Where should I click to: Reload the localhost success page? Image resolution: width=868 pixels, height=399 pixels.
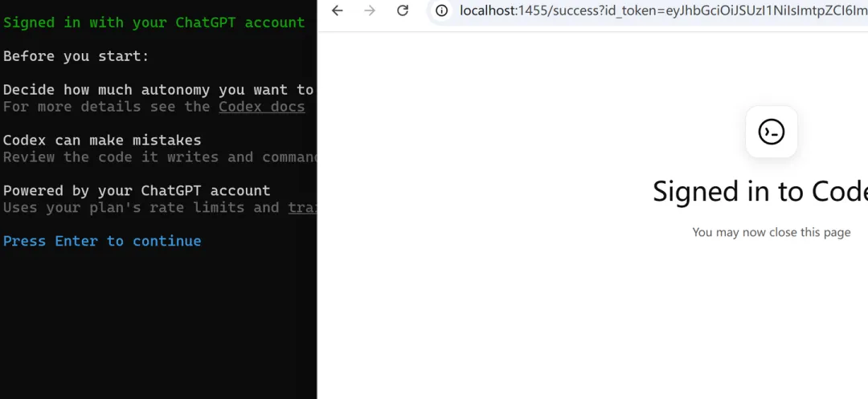click(403, 10)
